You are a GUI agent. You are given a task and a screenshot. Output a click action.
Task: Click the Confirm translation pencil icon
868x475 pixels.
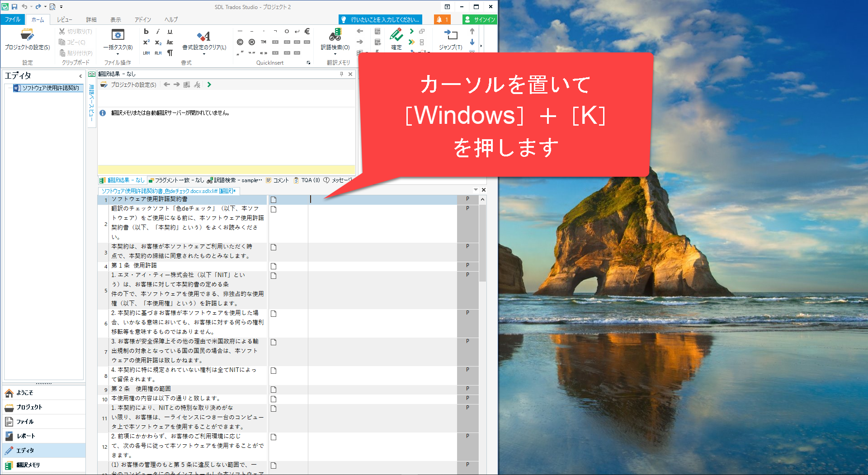click(396, 35)
